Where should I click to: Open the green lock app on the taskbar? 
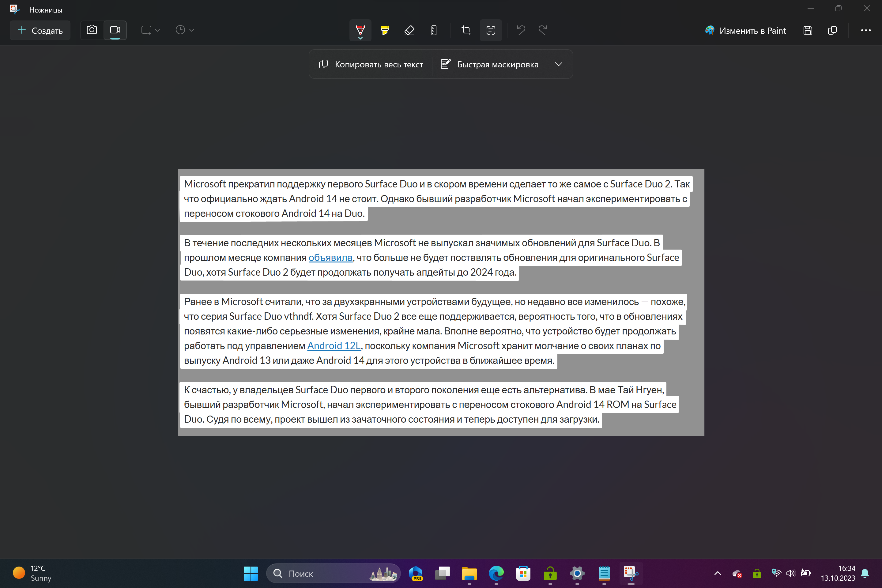550,573
